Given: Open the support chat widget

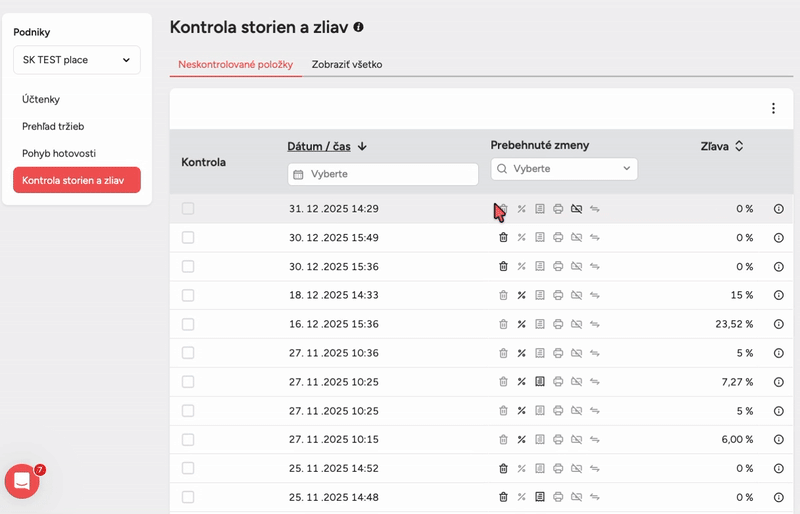Looking at the screenshot, I should [22, 481].
